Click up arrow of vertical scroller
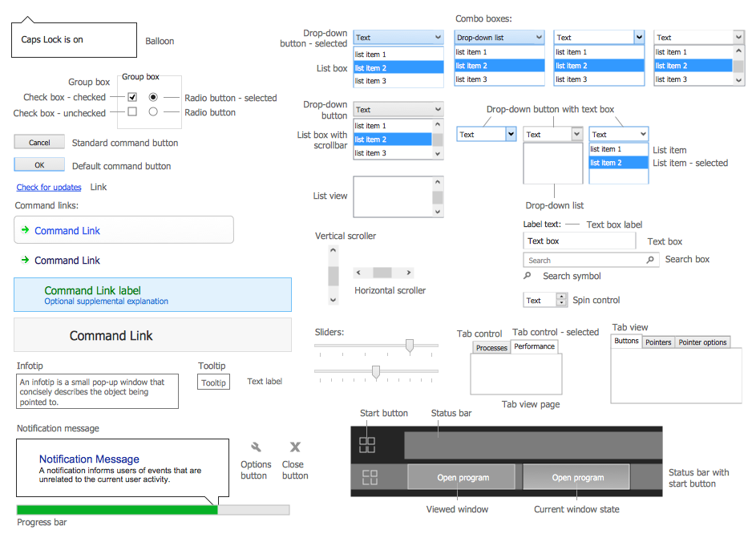Image resolution: width=756 pixels, height=538 pixels. pos(333,250)
